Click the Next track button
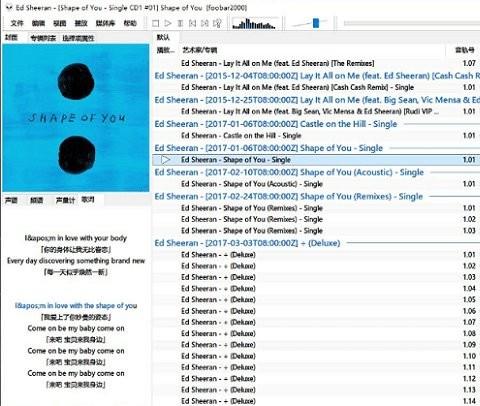This screenshot has width=480, height=406. pos(205,23)
